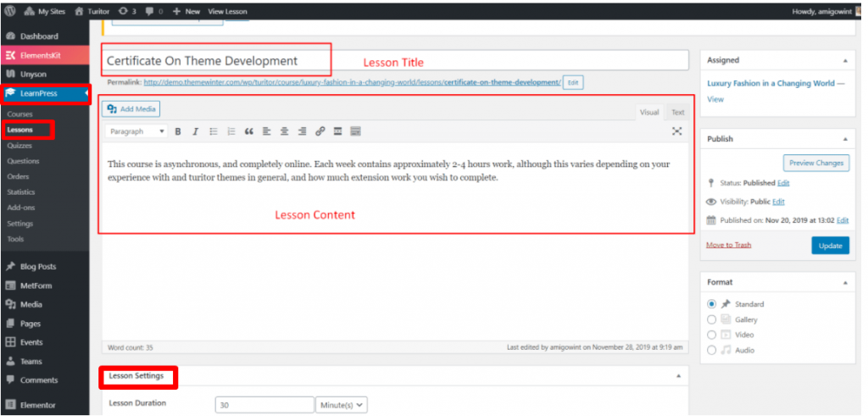Collapse the Assigned panel
Viewport: 868px width, 416px height.
(845, 60)
